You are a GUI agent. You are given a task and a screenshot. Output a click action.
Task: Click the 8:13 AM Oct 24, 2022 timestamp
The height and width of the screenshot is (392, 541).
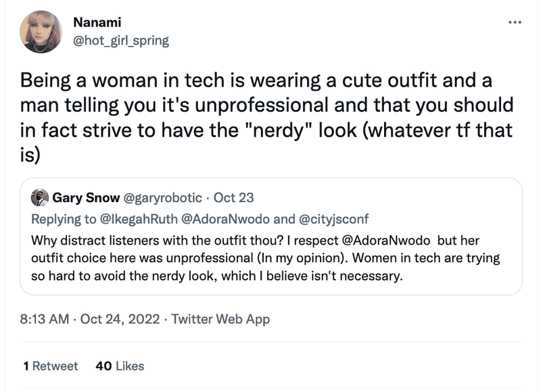[x=90, y=319]
